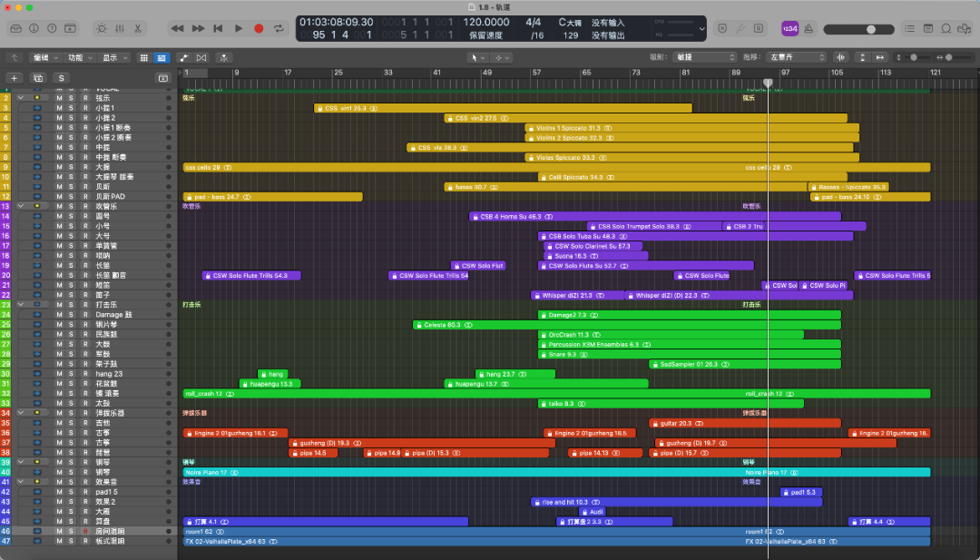Open the 拖移 drag mode dropdown
Viewport: 980px width, 560px height.
pos(797,57)
